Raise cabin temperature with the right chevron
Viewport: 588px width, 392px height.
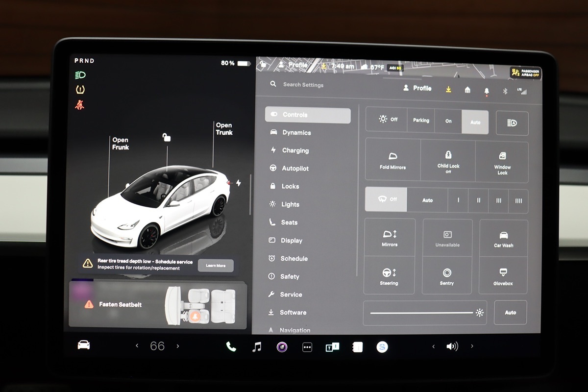[177, 346]
